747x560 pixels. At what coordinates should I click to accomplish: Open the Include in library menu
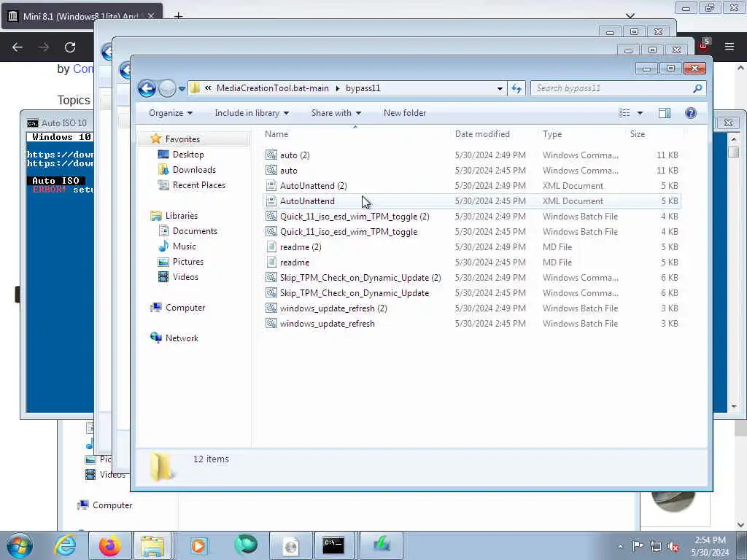[x=252, y=113]
